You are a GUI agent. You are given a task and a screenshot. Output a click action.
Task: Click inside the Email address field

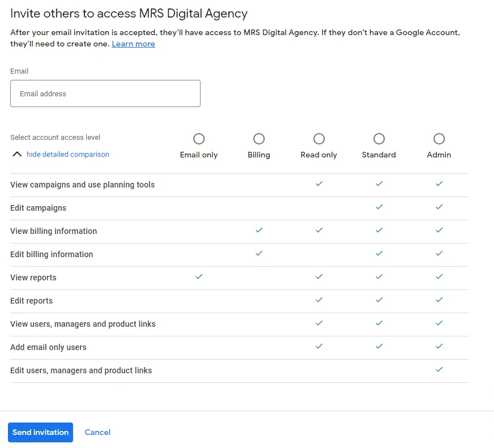pyautogui.click(x=105, y=93)
